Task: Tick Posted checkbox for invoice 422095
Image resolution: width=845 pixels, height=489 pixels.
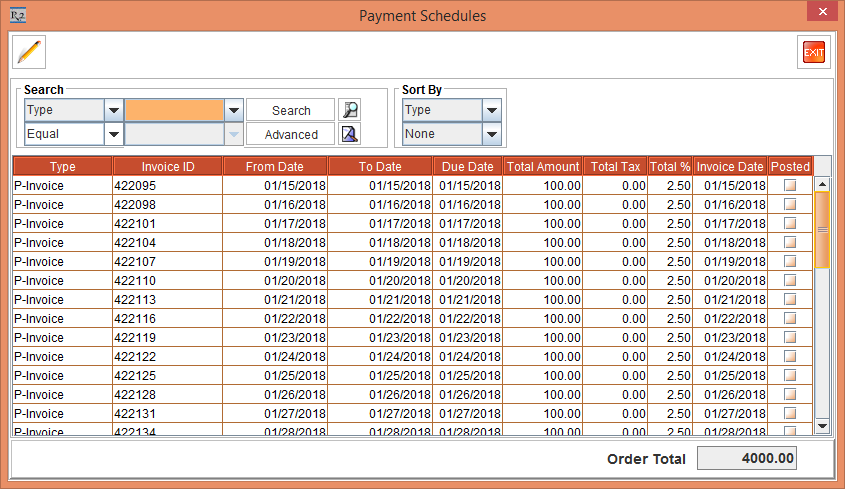Action: click(x=790, y=186)
